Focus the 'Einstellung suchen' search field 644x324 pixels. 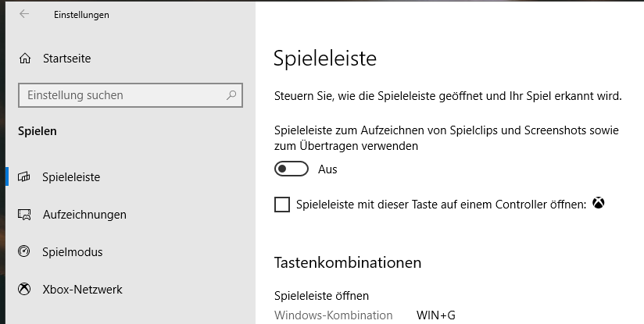(x=121, y=95)
